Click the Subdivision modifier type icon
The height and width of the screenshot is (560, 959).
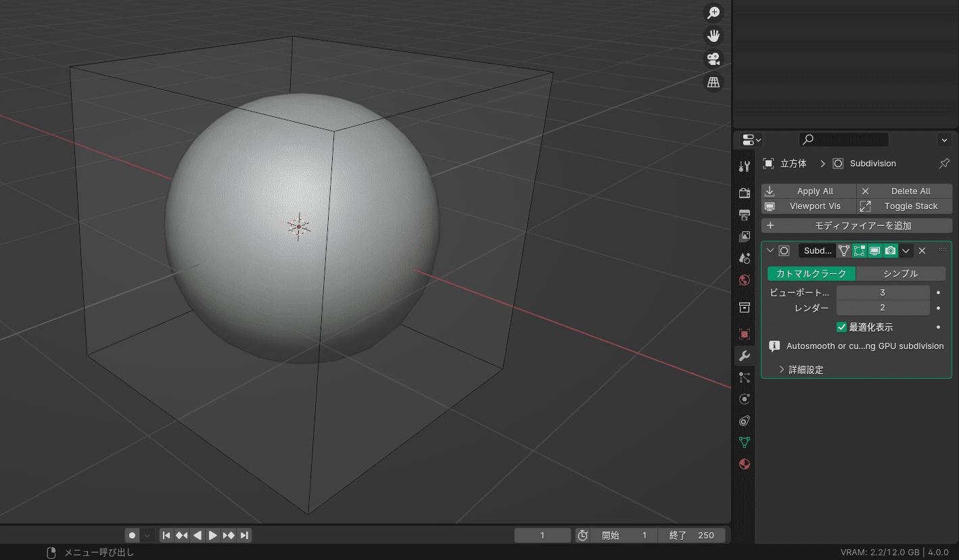785,251
